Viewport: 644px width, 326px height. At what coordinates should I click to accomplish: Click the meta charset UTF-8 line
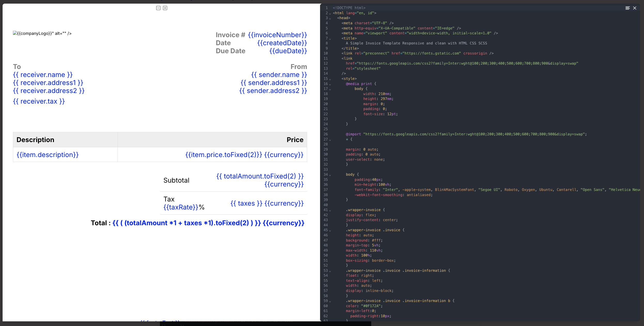pos(368,23)
